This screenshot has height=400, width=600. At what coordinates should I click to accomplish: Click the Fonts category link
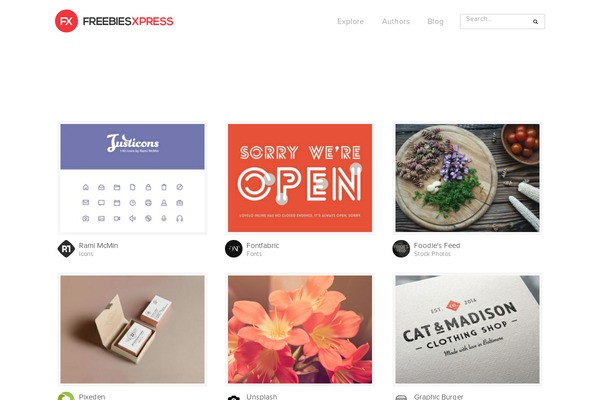[x=254, y=254]
